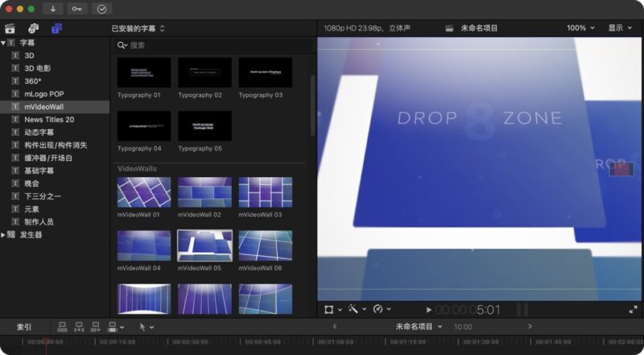
Task: Play the viewer with the play button
Action: click(428, 310)
